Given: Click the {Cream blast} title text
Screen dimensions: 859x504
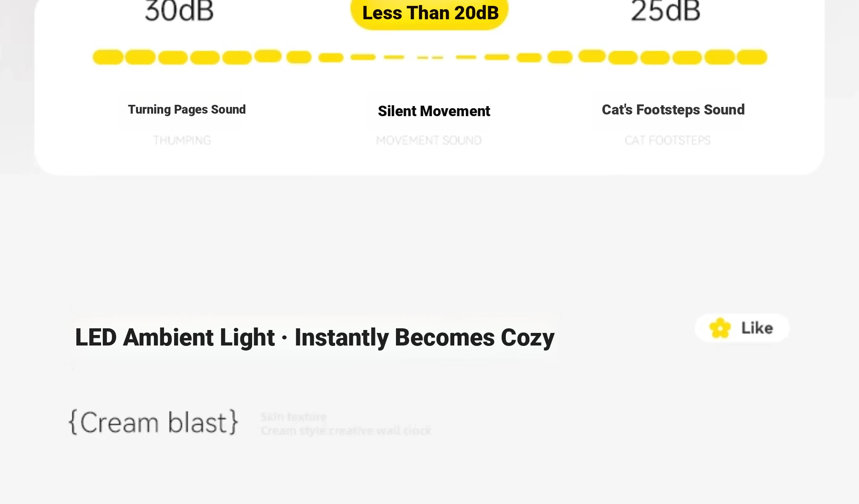Looking at the screenshot, I should (154, 422).
